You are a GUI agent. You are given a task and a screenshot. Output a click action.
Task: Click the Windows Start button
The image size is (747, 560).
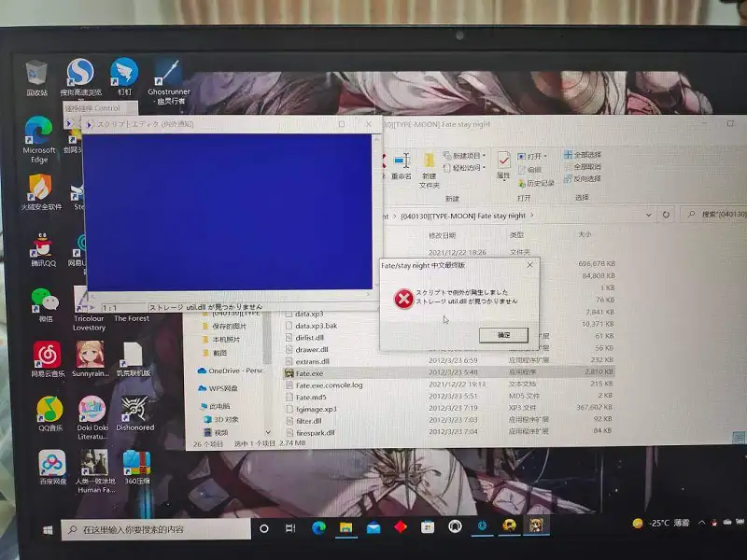click(x=48, y=529)
